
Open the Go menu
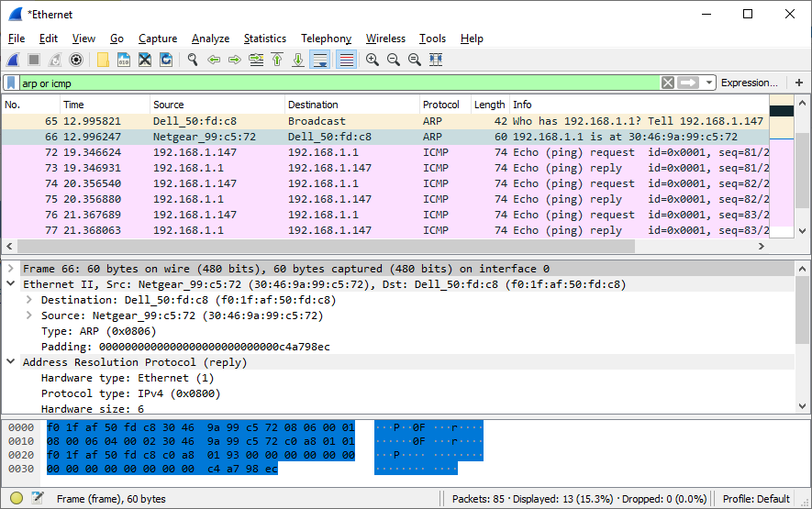click(117, 39)
